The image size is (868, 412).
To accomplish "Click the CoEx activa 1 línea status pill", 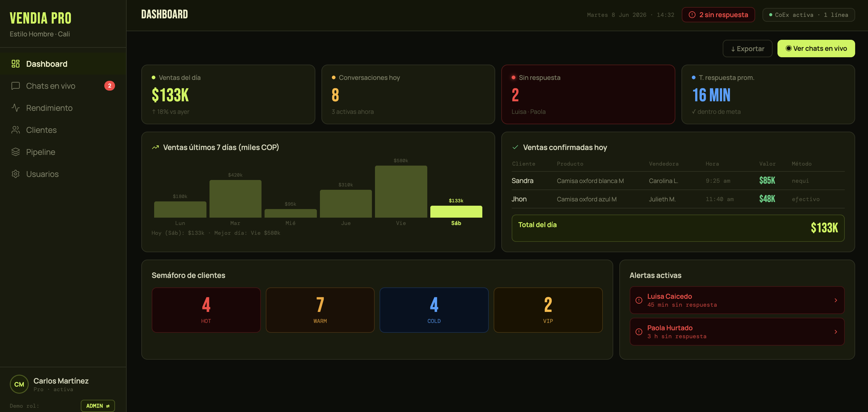I will coord(808,15).
